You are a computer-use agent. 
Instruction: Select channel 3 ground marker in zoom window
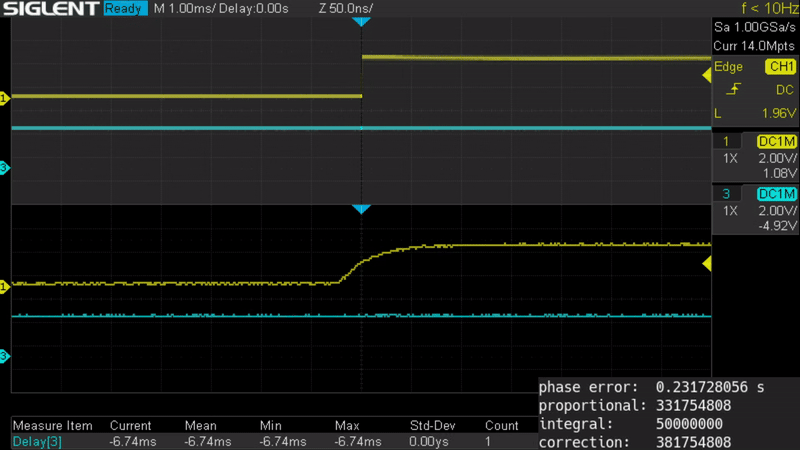4,357
